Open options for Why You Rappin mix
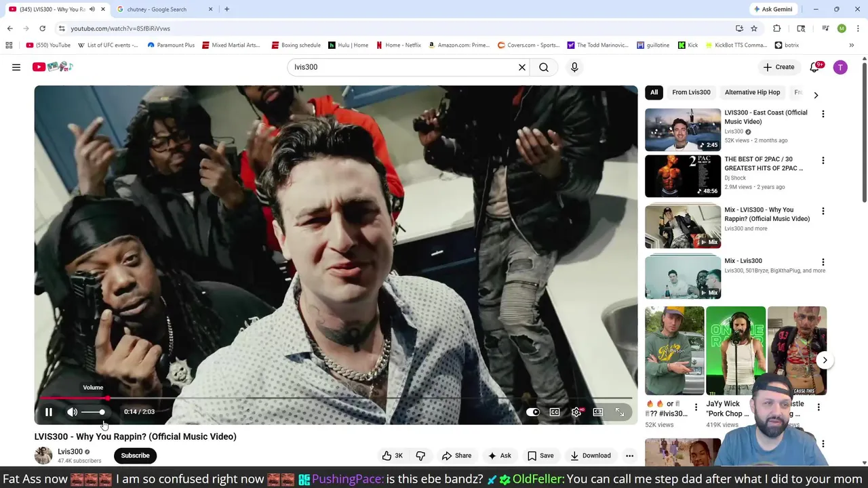Image resolution: width=868 pixels, height=488 pixels. (823, 211)
